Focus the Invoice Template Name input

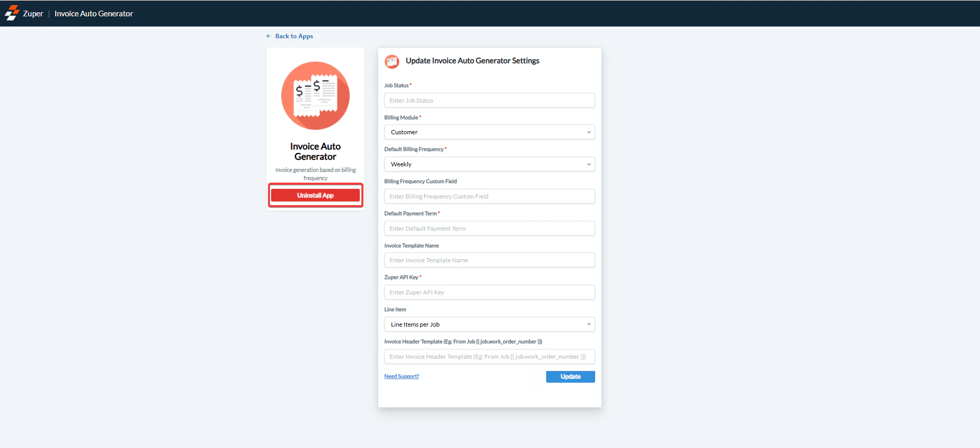(489, 260)
